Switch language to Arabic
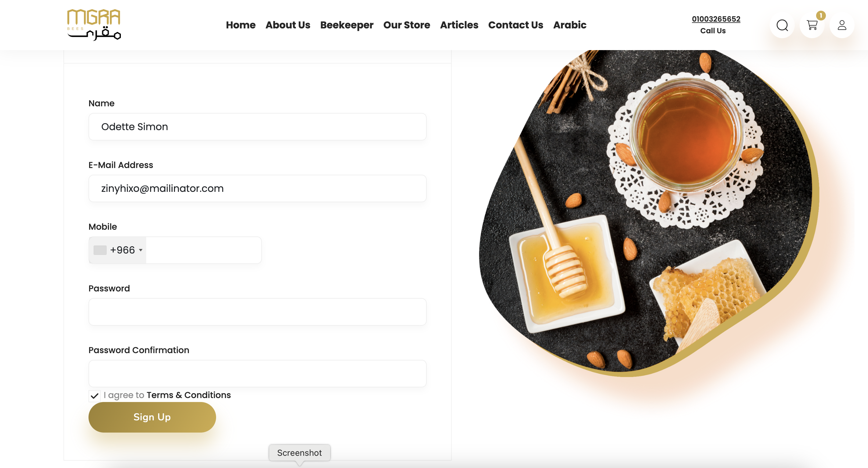This screenshot has height=468, width=868. pos(570,25)
